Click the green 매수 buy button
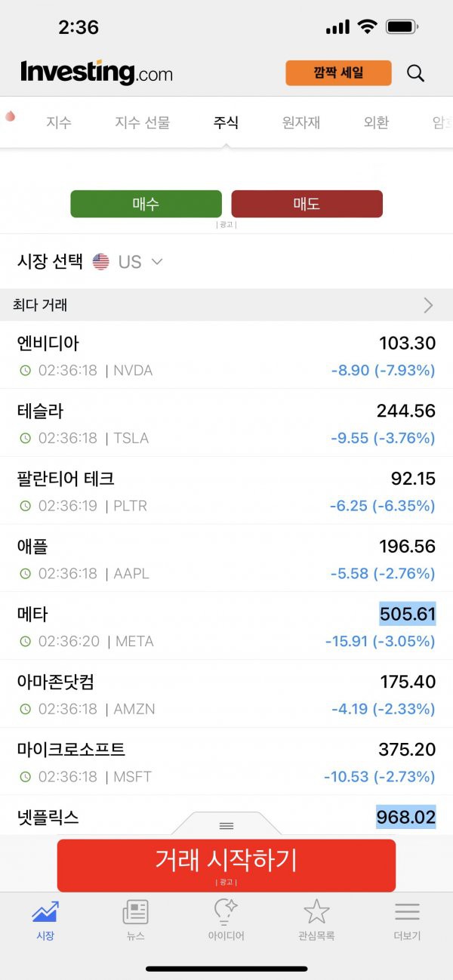 146,204
